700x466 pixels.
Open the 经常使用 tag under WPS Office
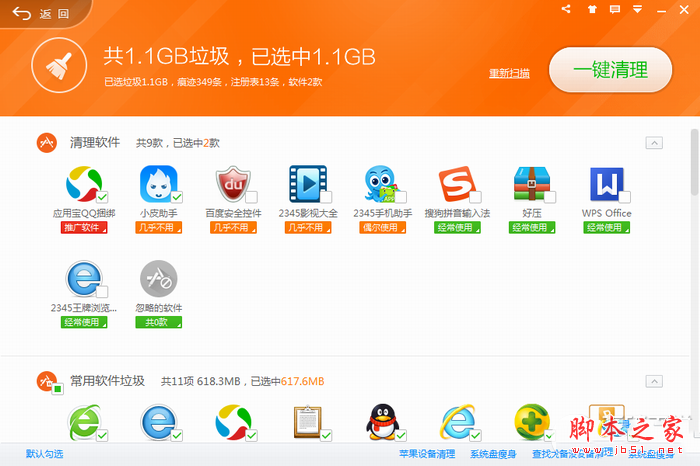[606, 228]
